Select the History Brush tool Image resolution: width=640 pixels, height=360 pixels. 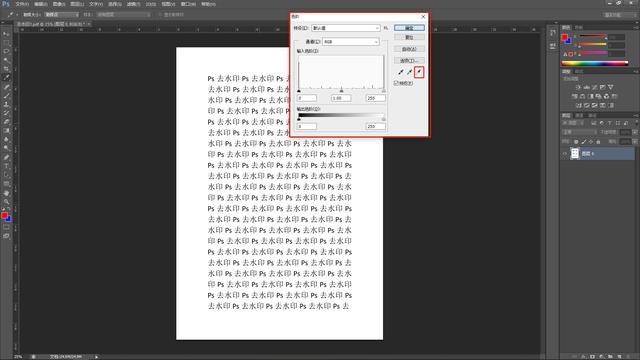coord(6,113)
